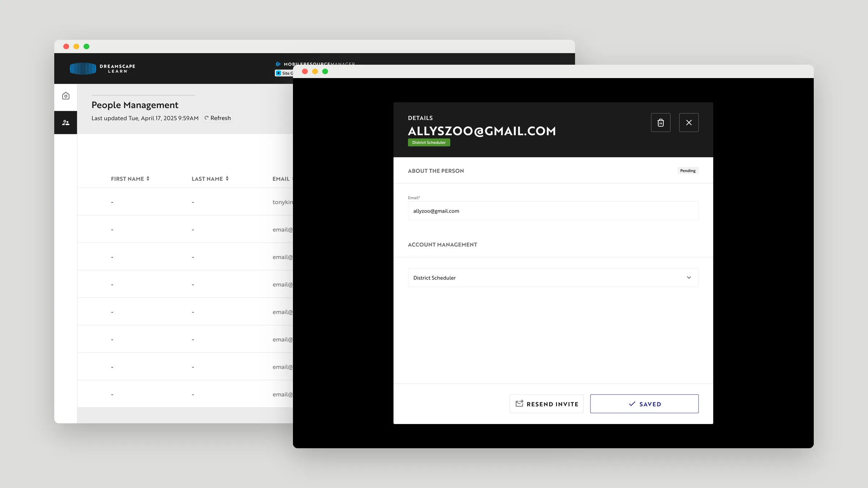Click the Site tag in header
This screenshot has height=488, width=868.
(285, 73)
